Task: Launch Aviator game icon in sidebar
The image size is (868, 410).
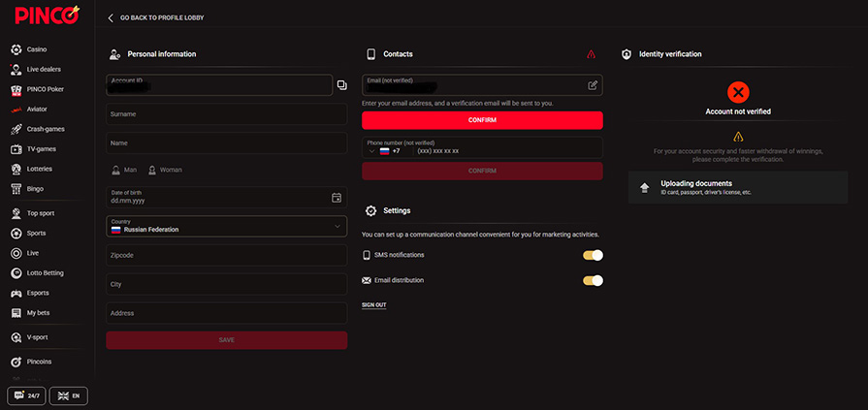Action: point(16,110)
